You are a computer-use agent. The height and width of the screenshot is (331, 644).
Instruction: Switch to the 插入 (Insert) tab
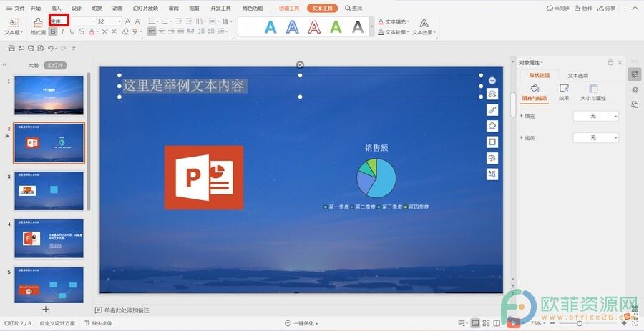(57, 8)
